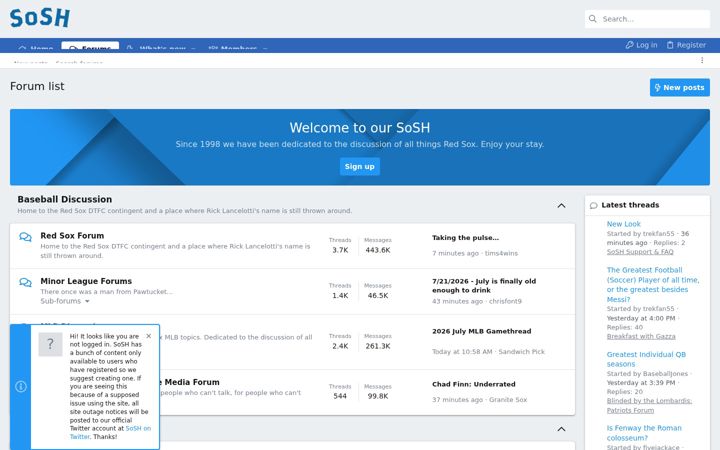Viewport: 720px width, 450px height.
Task: Open the 'New Look' thread
Action: click(623, 224)
